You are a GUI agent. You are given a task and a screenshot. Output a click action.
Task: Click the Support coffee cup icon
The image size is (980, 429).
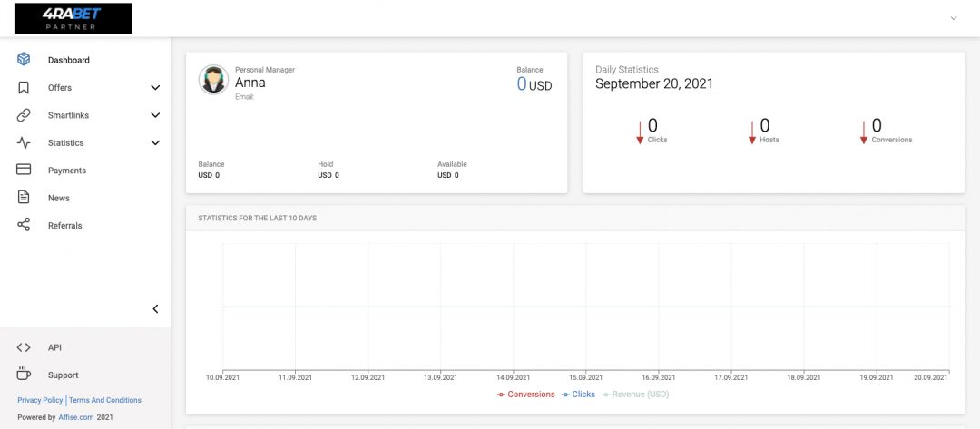pos(24,375)
